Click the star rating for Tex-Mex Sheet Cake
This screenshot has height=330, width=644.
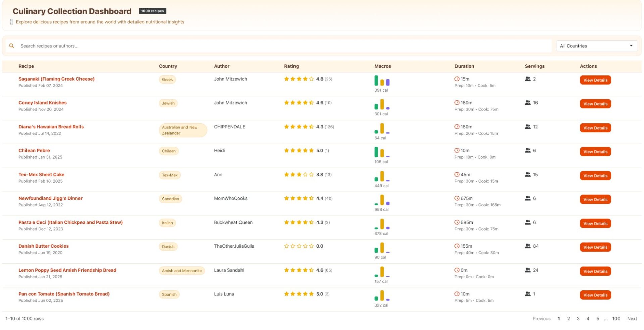(x=299, y=175)
